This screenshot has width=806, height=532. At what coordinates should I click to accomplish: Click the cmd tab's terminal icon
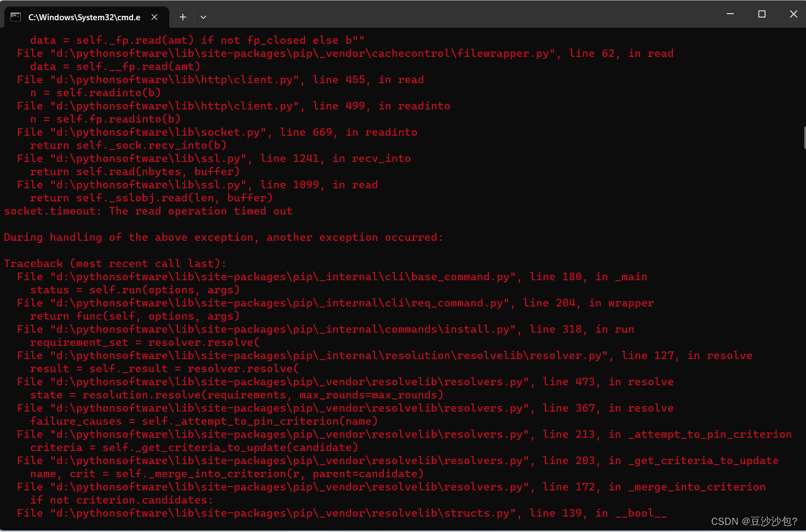[x=15, y=17]
